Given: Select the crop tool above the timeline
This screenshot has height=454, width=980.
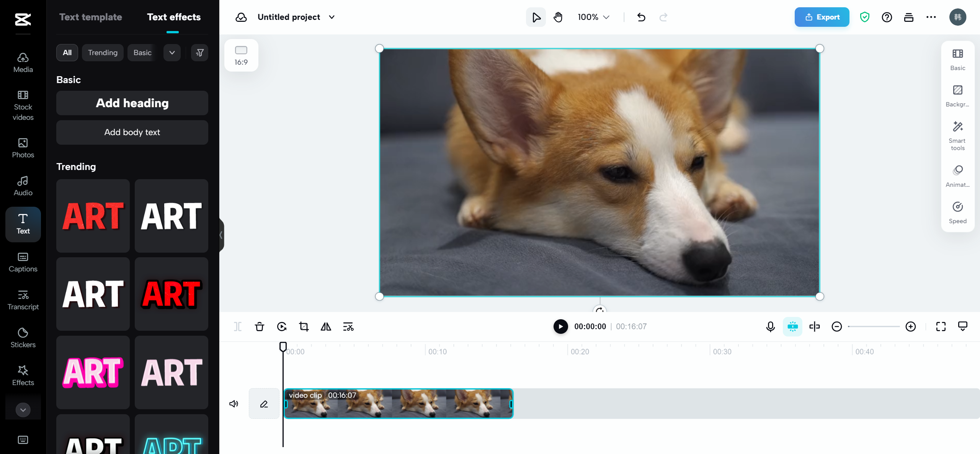Looking at the screenshot, I should pyautogui.click(x=304, y=327).
